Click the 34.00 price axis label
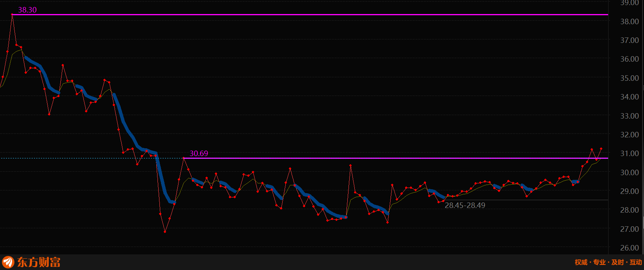This screenshot has height=270, width=644. tap(630, 97)
